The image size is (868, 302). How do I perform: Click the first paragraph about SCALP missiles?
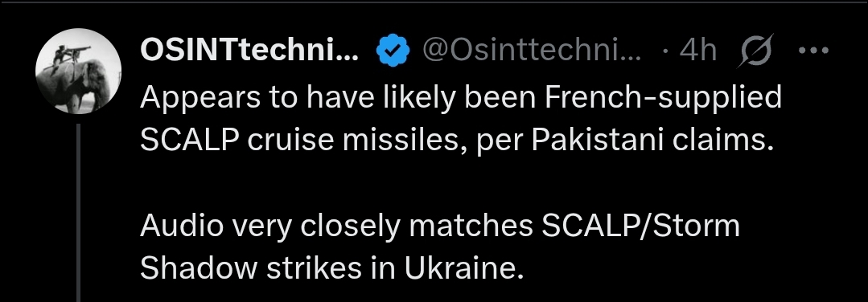click(x=461, y=120)
